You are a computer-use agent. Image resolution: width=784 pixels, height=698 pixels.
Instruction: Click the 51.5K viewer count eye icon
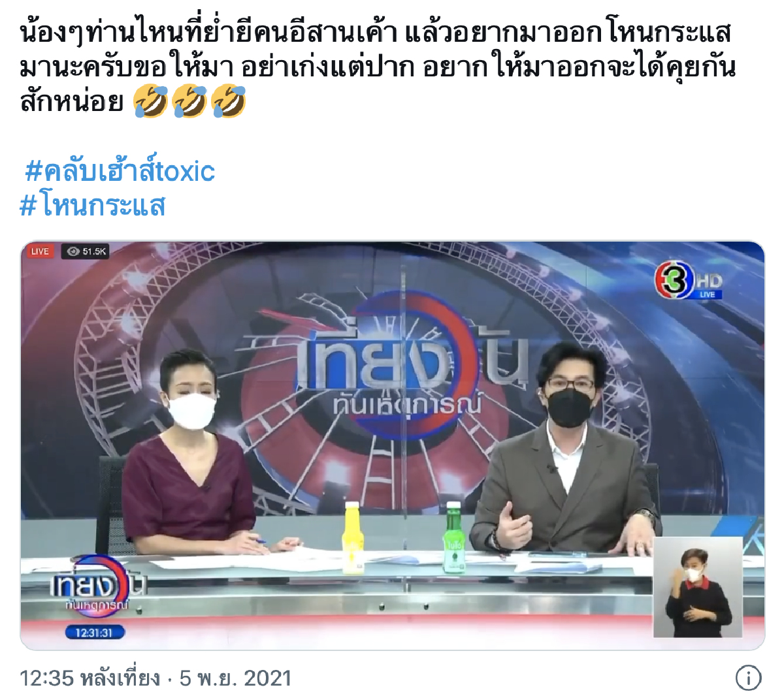(73, 251)
